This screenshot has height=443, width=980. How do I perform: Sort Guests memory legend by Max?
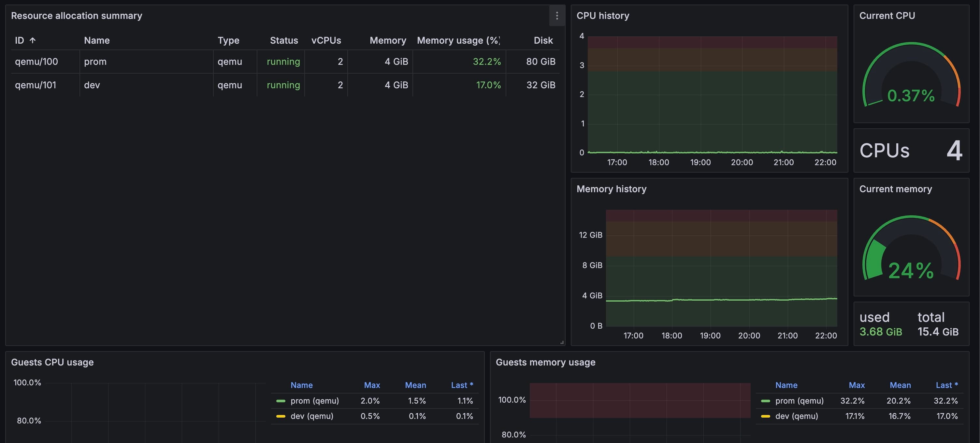[x=856, y=385]
